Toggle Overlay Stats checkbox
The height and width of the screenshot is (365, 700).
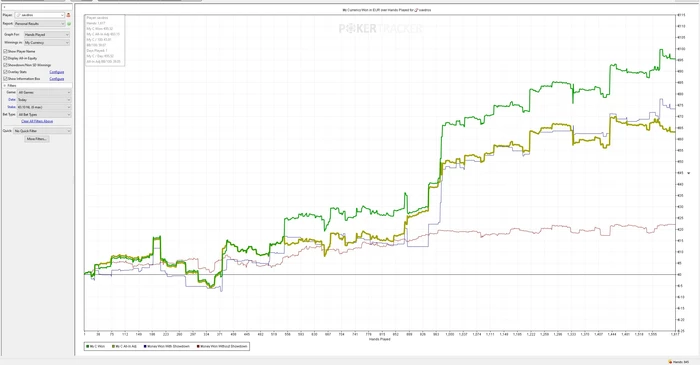[5, 71]
